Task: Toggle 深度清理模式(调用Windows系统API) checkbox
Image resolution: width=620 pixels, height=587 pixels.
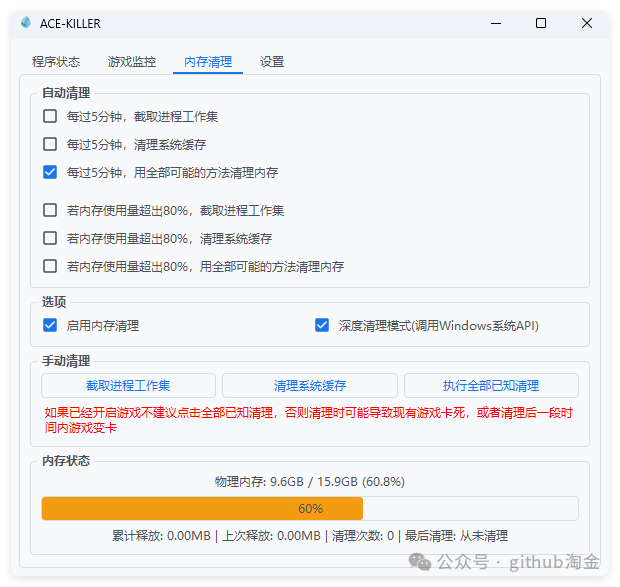Action: point(322,325)
